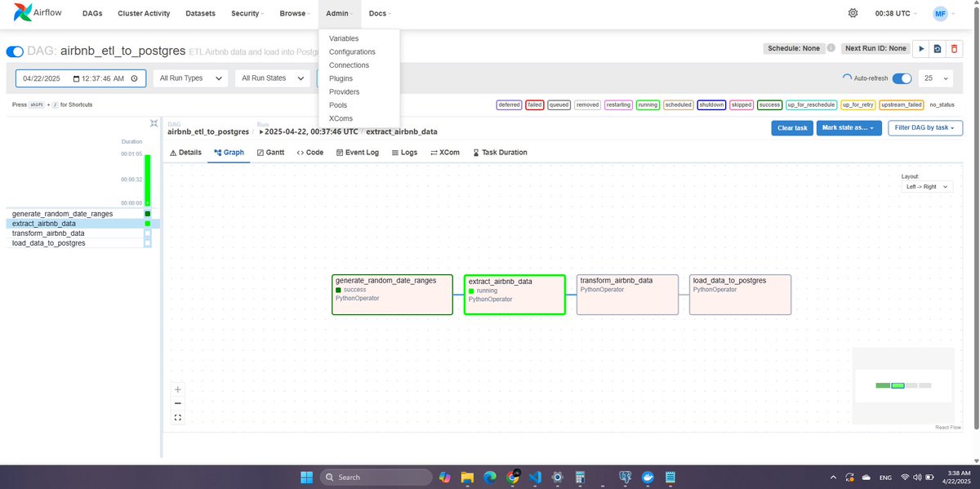The image size is (980, 489).
Task: Click the extract_airbnb_data graph node
Action: (514, 295)
